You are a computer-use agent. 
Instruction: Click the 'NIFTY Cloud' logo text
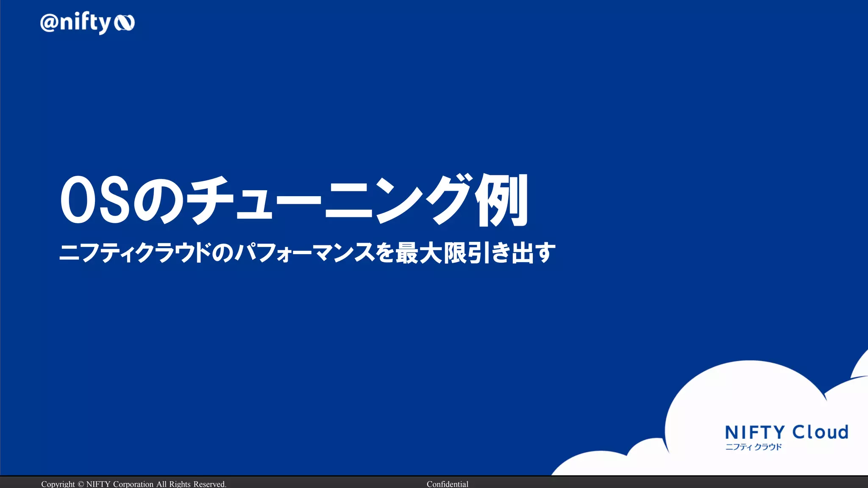(x=787, y=433)
